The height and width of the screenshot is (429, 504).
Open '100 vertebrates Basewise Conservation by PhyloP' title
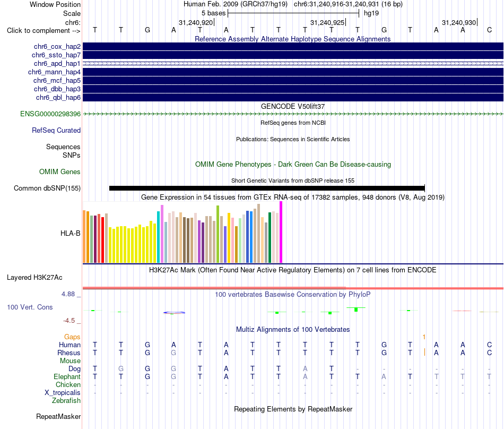(293, 294)
